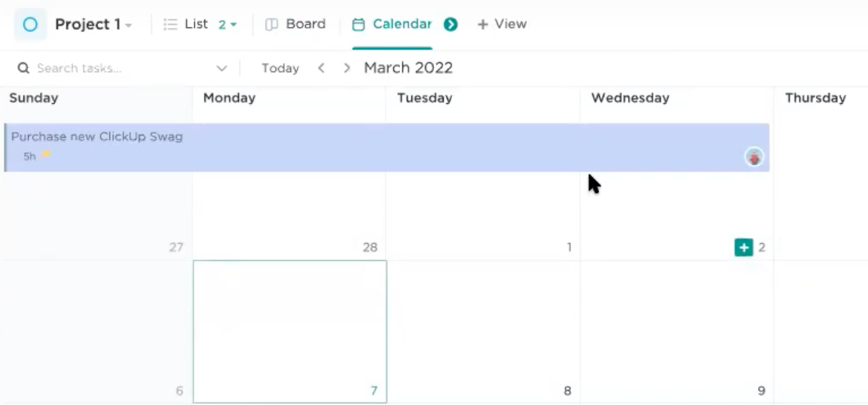Click the March 2022 month label
This screenshot has width=868, height=405.
408,68
